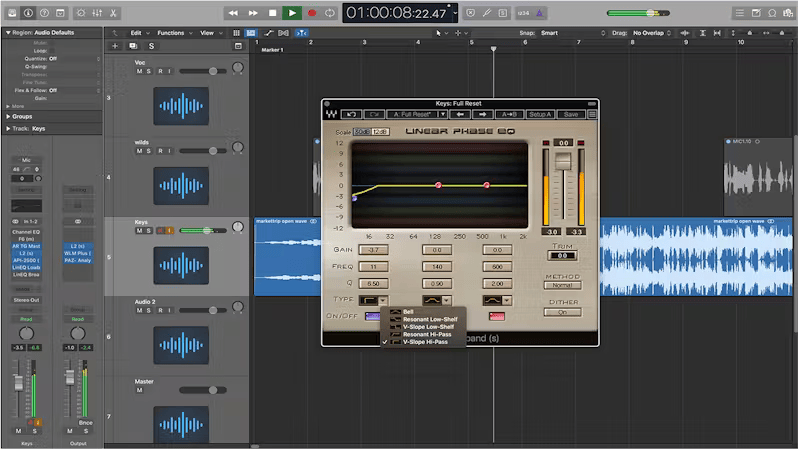Screen dimensions: 798x449
Task: Toggle the Flex view icon
Action: click(283, 33)
